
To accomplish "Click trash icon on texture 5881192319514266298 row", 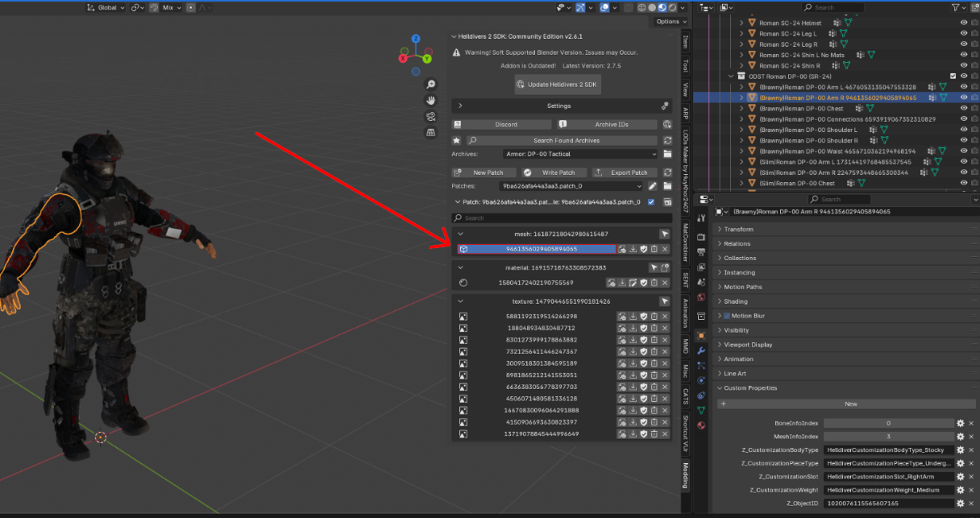I will 654,317.
